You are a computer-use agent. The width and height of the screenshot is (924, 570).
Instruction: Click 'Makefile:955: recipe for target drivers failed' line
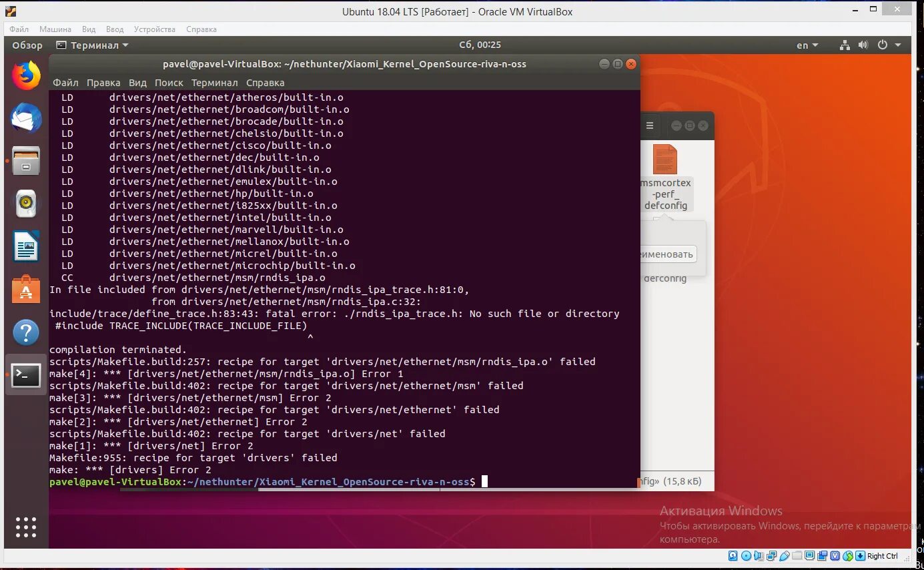pyautogui.click(x=193, y=458)
